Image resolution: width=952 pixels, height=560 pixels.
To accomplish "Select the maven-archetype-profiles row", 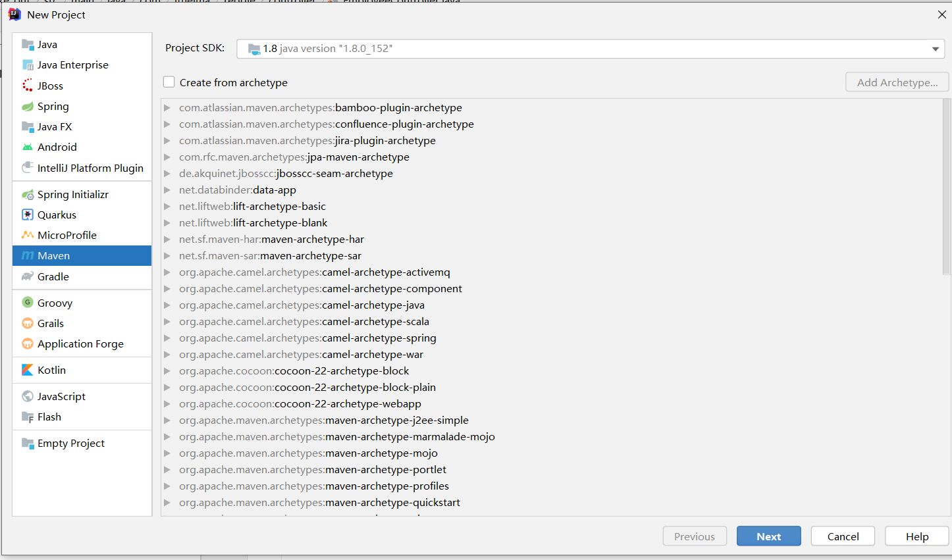I will coord(552,486).
